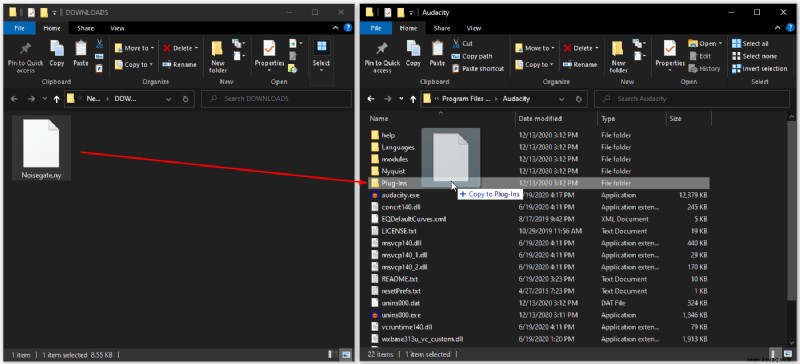This screenshot has width=800, height=364.
Task: Click the Help question mark in Audacity window
Action: click(791, 28)
